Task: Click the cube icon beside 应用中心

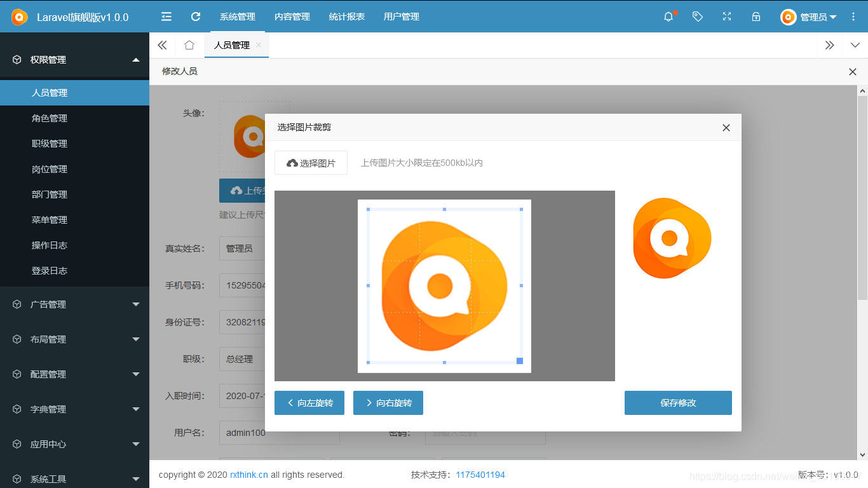Action: 17,444
